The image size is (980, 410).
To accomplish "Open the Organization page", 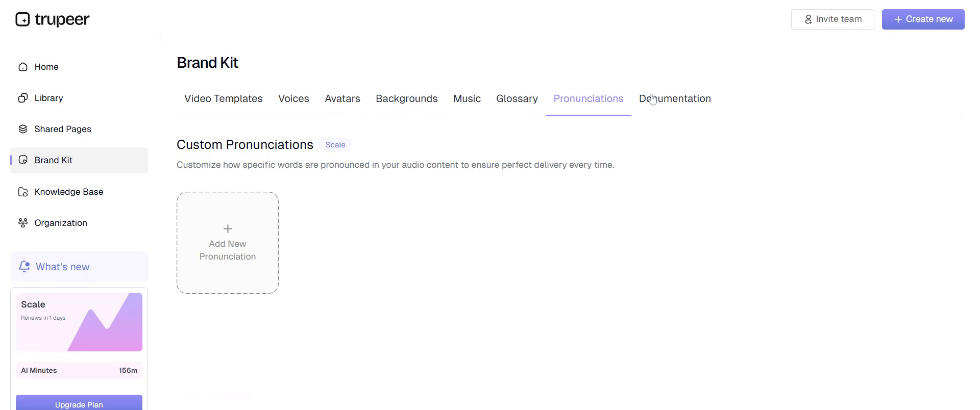I will pyautogui.click(x=79, y=223).
